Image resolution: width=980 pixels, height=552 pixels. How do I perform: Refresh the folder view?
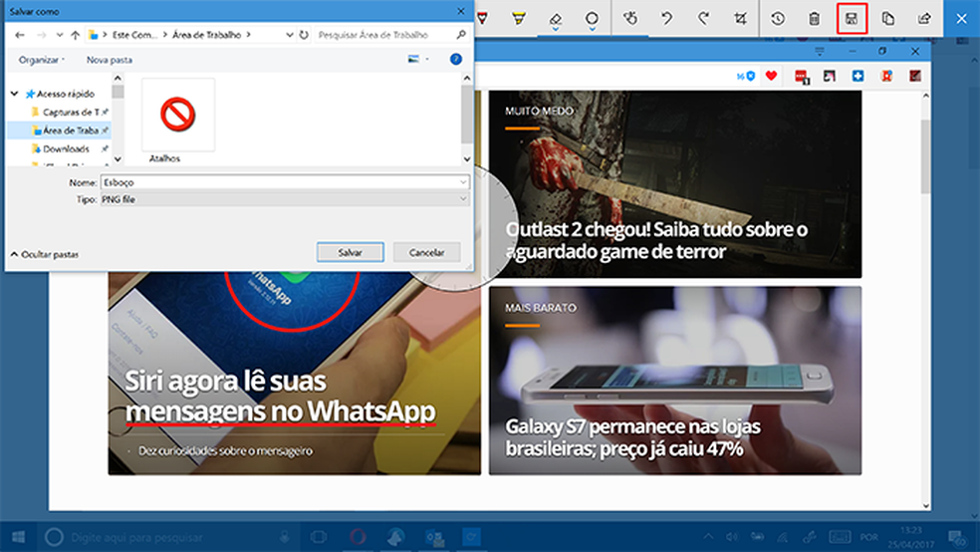click(304, 35)
